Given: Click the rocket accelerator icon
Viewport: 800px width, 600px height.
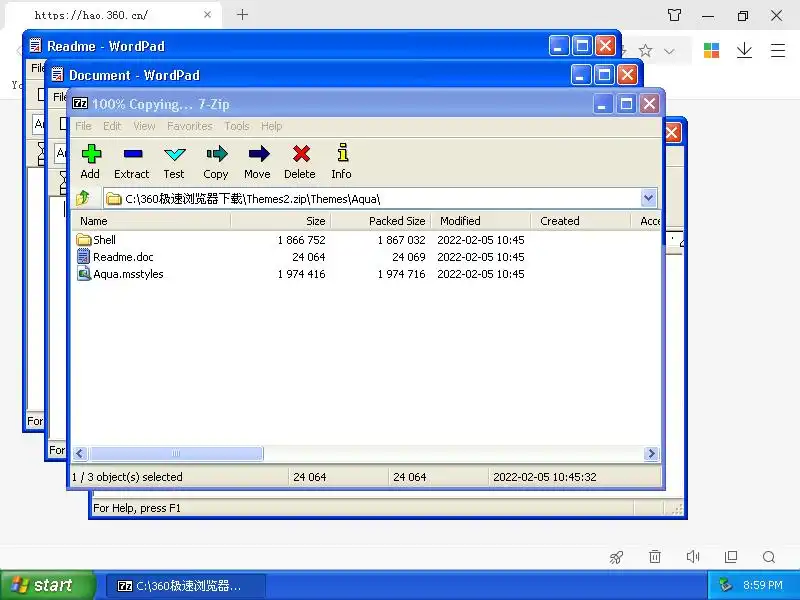Looking at the screenshot, I should point(616,557).
